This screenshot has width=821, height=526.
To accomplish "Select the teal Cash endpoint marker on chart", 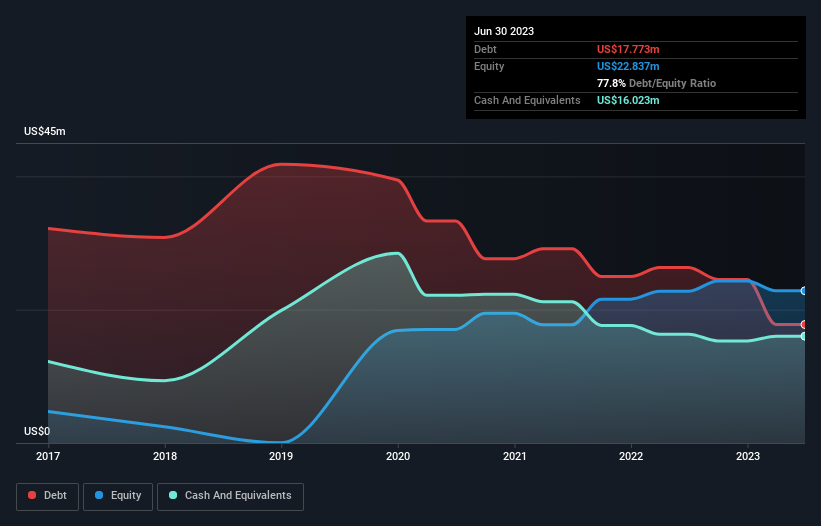I will click(x=804, y=336).
